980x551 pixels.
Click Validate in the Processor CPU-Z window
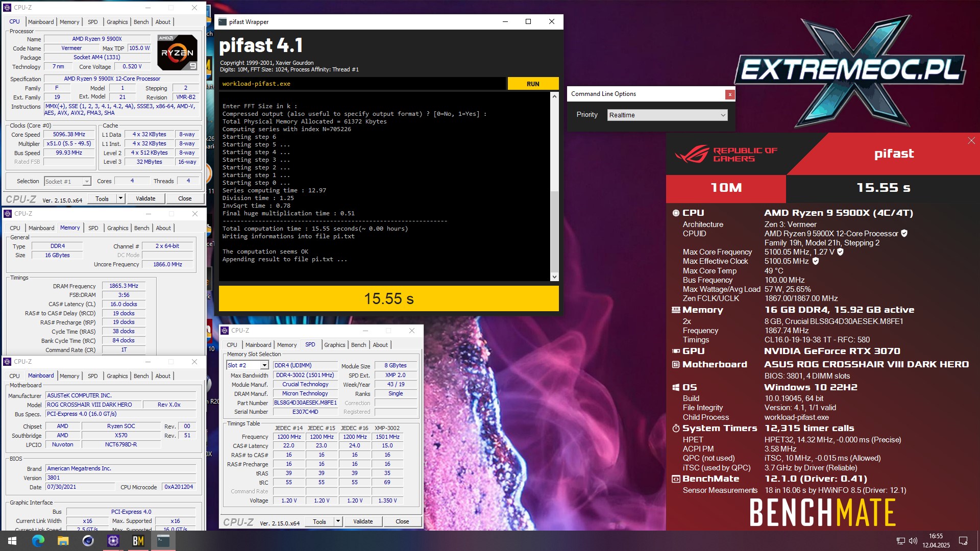coord(145,198)
